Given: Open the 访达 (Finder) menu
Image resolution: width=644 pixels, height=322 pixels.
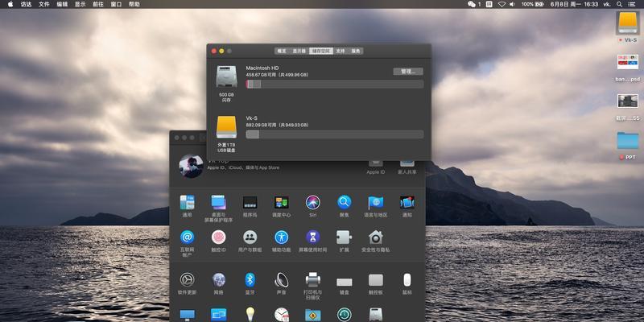Looking at the screenshot, I should [x=26, y=4].
